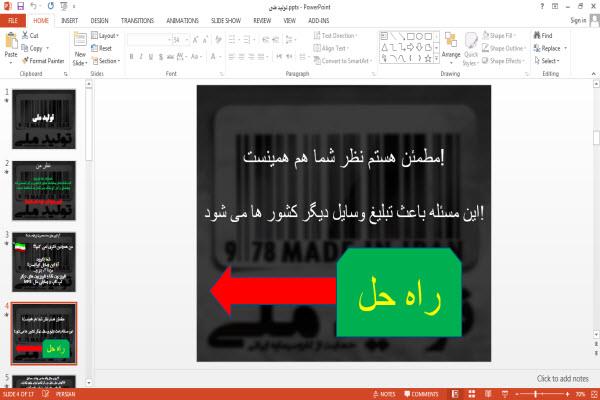Switch to Slide Sorter view
Image resolution: width=600 pixels, height=400 pixels.
click(472, 394)
